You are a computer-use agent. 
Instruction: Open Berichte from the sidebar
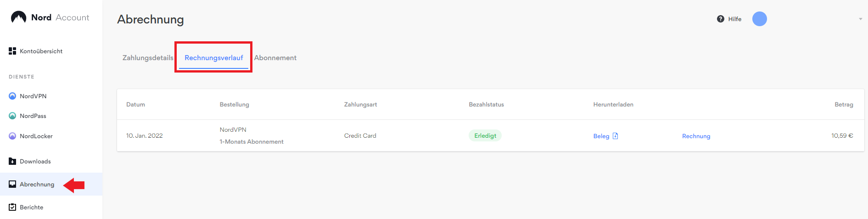(32, 207)
